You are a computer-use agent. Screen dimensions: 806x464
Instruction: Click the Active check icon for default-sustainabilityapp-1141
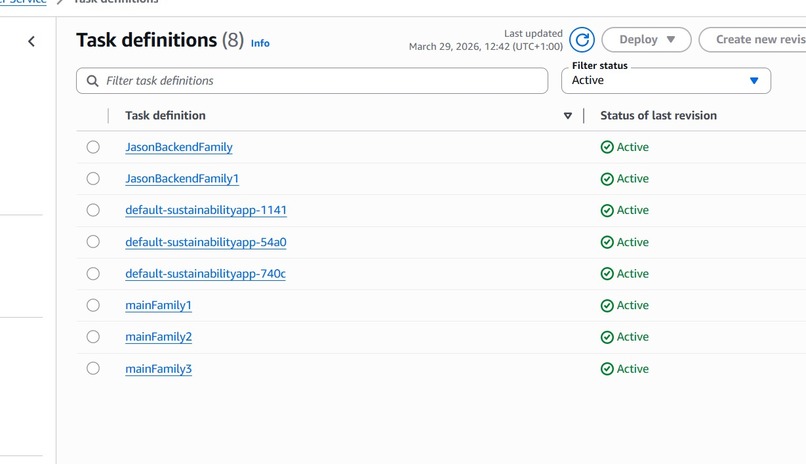pyautogui.click(x=607, y=211)
